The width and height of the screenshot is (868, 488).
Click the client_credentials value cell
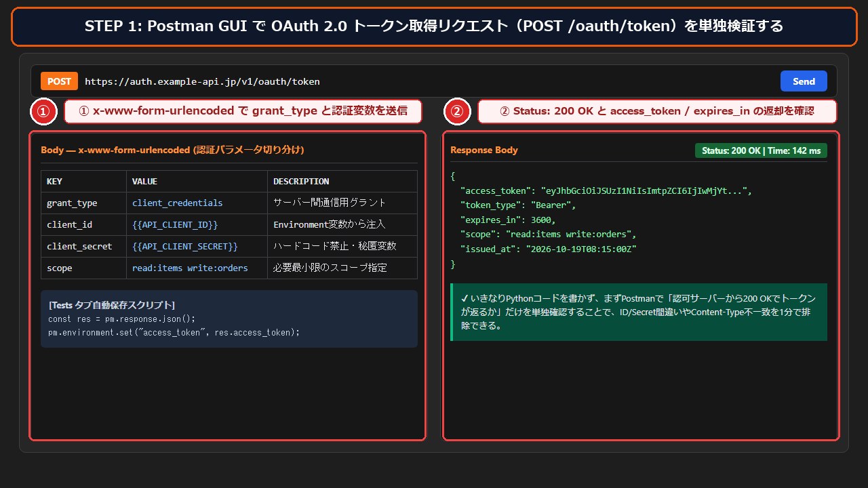point(197,203)
